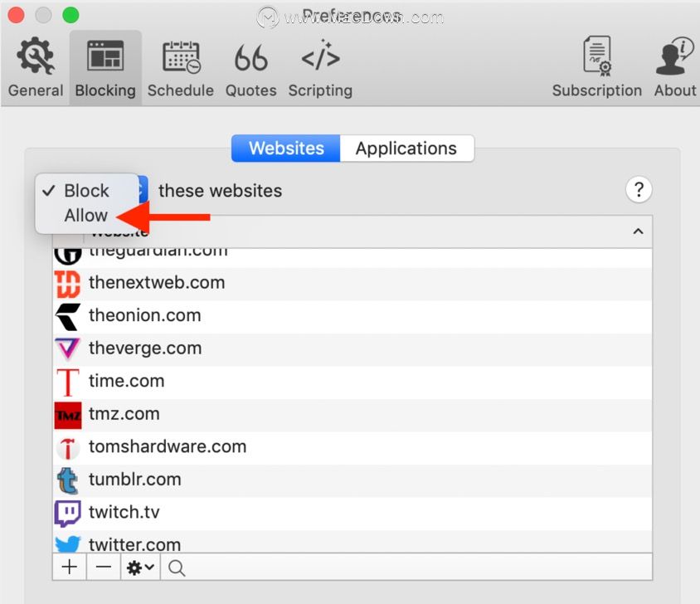Select the tmz.com row

[x=352, y=415]
